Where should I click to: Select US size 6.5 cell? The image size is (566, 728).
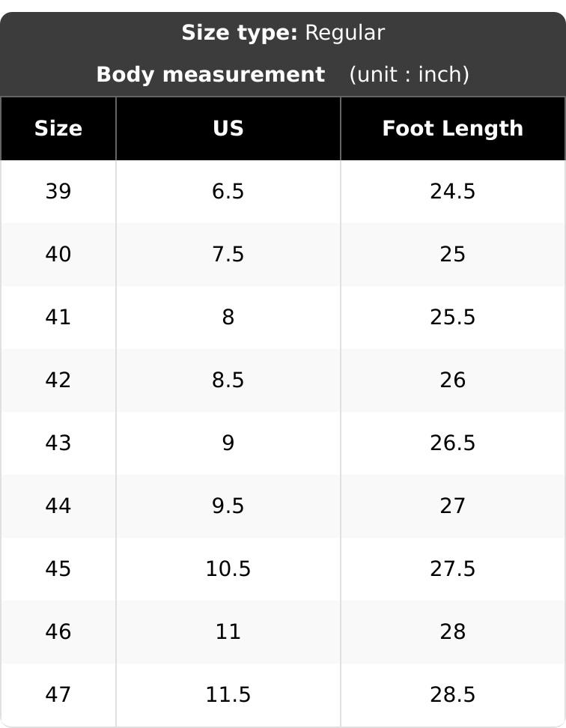tap(228, 191)
